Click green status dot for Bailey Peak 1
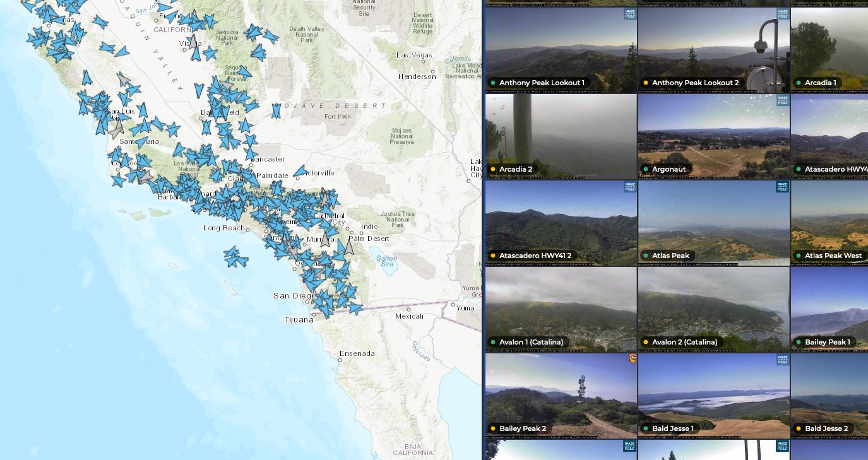868x460 pixels. click(798, 342)
